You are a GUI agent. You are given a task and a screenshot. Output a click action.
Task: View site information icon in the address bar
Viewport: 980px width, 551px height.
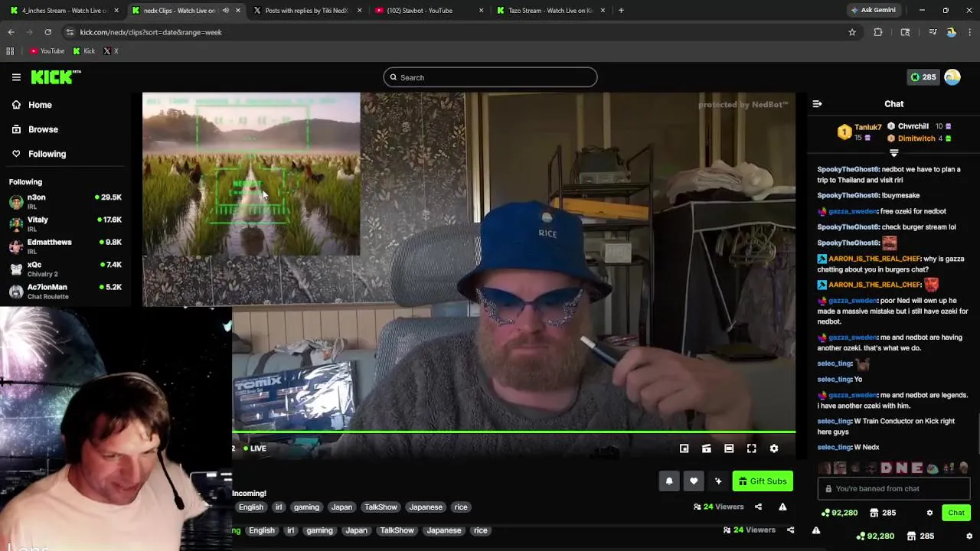click(x=70, y=32)
